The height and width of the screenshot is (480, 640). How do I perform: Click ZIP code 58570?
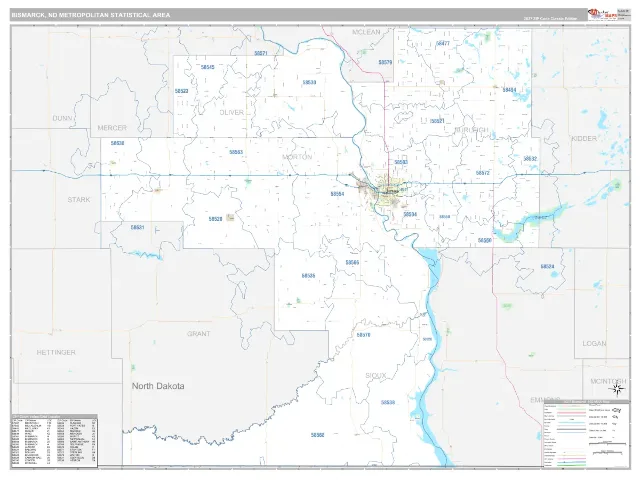point(363,335)
